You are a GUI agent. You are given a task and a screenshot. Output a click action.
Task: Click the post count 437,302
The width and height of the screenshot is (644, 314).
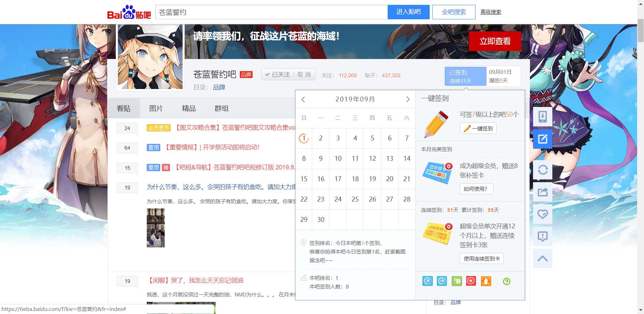point(391,76)
